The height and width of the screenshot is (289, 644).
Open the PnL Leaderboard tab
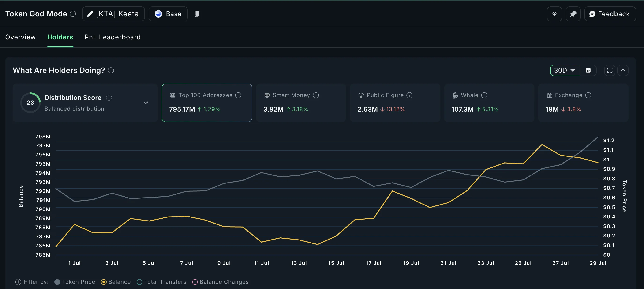[112, 37]
